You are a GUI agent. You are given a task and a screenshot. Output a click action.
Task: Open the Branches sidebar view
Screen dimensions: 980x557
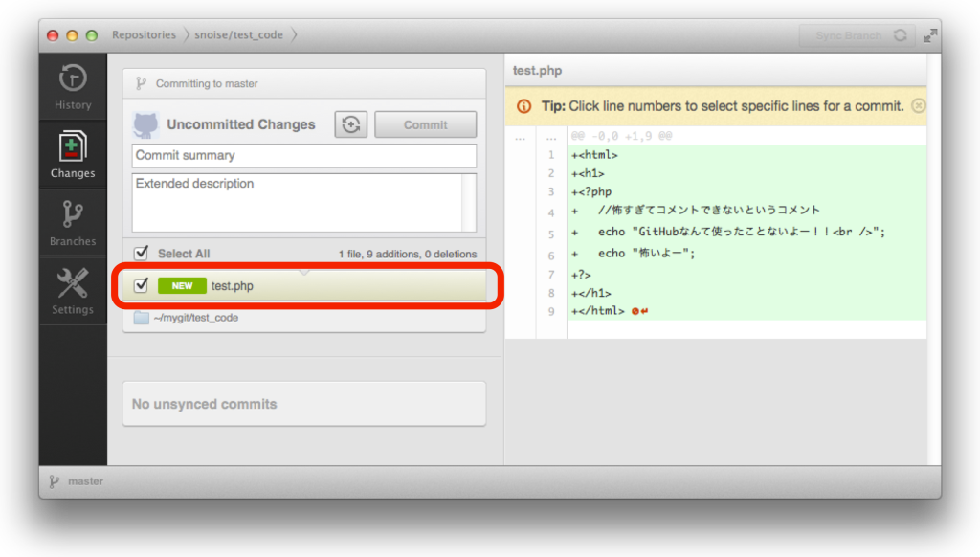73,222
